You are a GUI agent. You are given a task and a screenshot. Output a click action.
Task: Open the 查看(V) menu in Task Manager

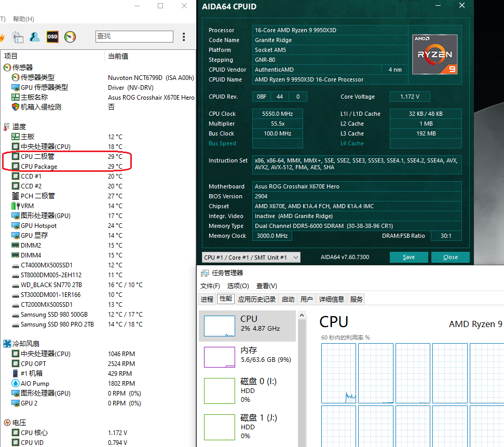coord(266,286)
